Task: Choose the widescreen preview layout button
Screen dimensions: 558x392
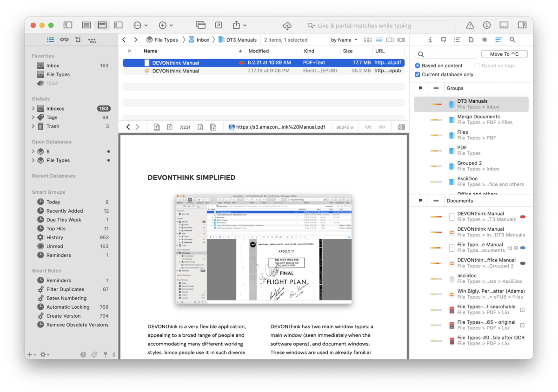Action: tap(118, 25)
